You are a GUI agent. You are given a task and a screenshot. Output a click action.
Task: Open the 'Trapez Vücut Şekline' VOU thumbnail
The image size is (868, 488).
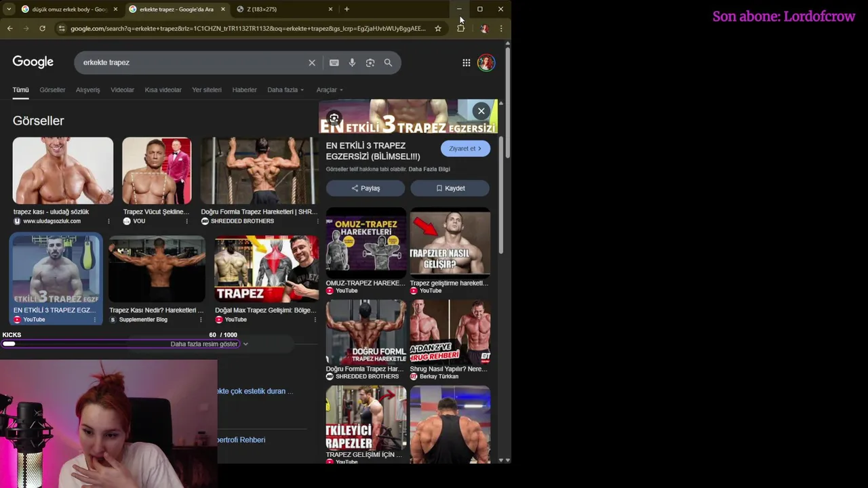pyautogui.click(x=157, y=171)
